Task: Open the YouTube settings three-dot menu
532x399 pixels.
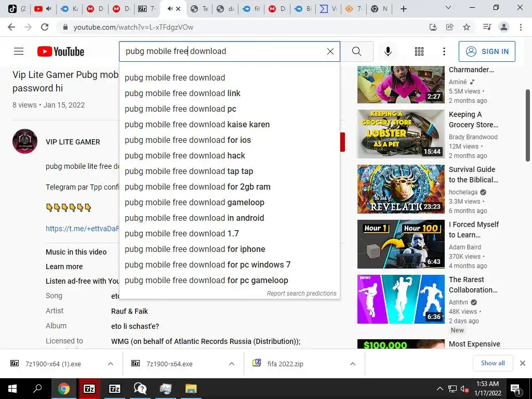Action: click(444, 51)
